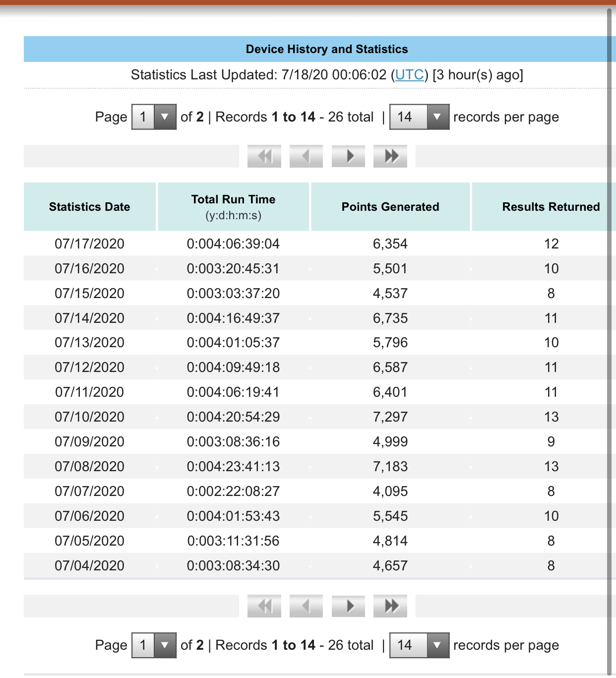Click the Points Generated column header
616x678 pixels.
(x=390, y=207)
